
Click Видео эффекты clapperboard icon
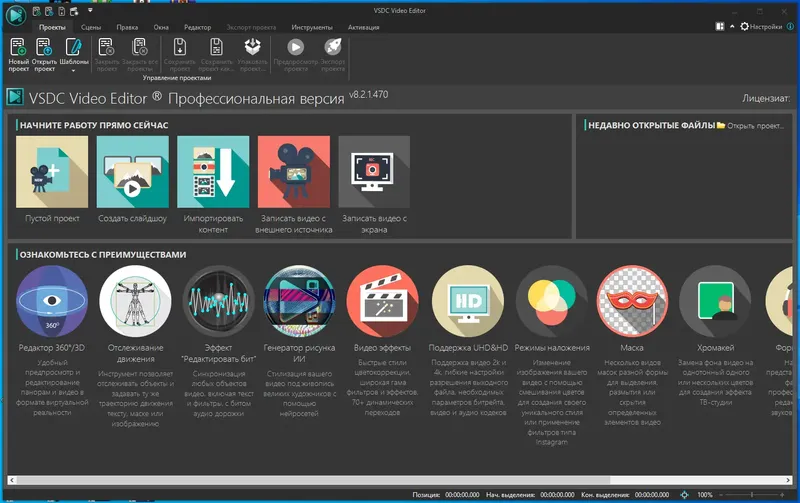[383, 301]
